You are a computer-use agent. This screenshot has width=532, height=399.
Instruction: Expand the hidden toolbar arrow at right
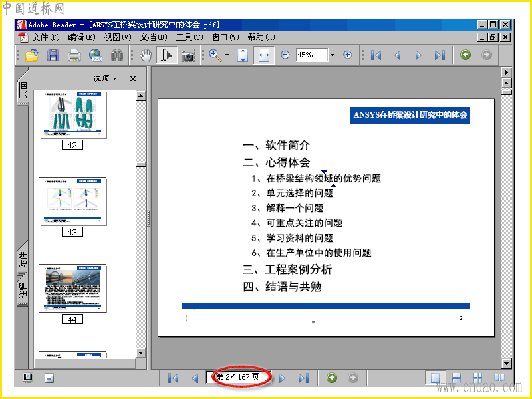pos(506,72)
